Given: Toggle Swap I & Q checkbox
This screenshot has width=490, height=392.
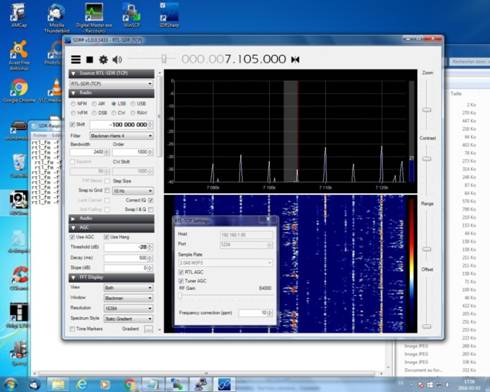Looking at the screenshot, I should click(x=151, y=209).
